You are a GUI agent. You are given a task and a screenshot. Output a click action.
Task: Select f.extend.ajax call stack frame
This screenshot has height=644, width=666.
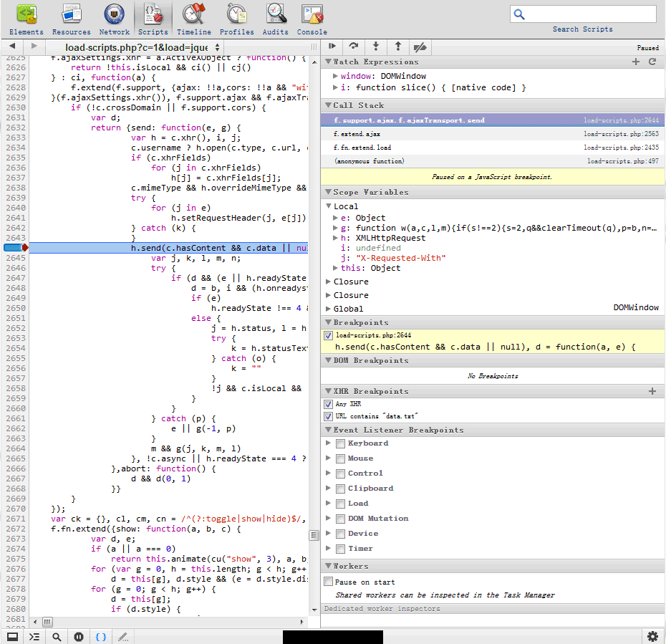pyautogui.click(x=493, y=134)
